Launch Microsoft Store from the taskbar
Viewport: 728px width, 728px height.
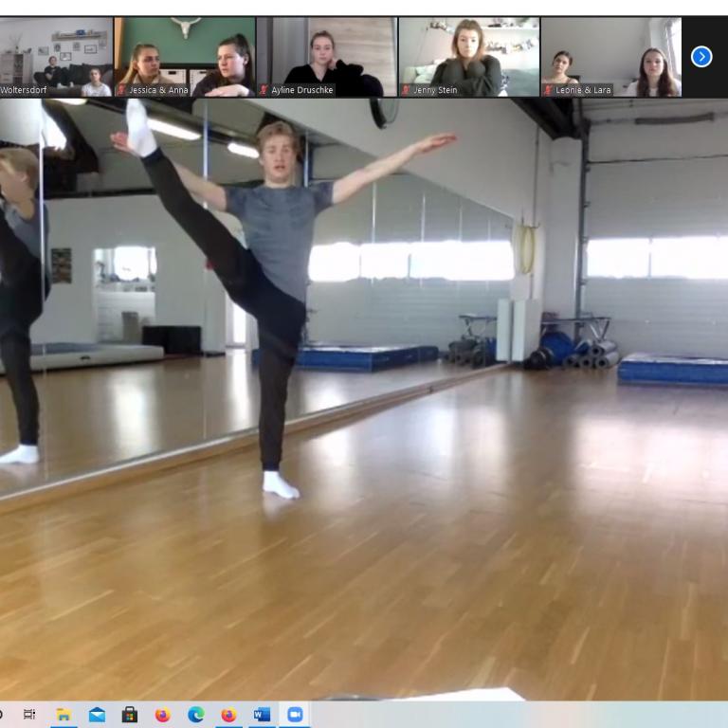(130, 715)
